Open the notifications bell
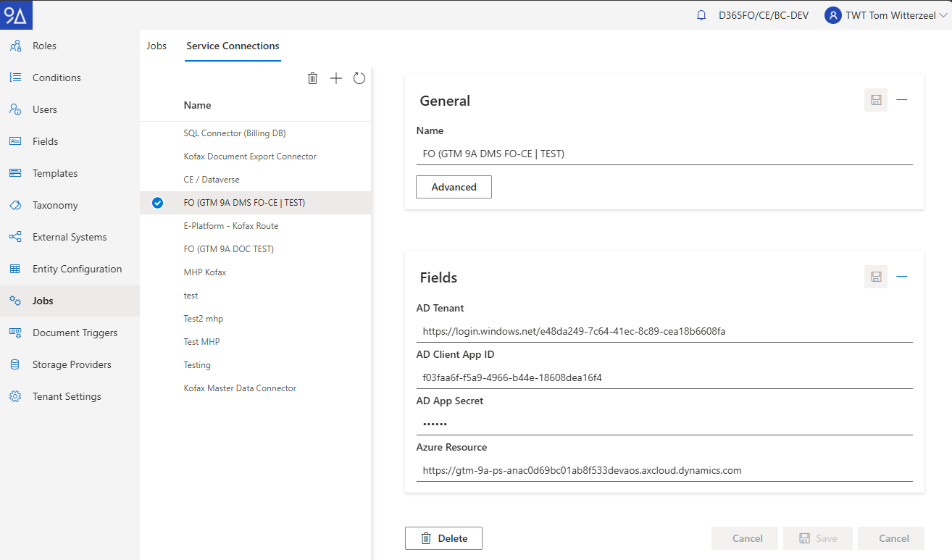952x560 pixels. pos(701,15)
